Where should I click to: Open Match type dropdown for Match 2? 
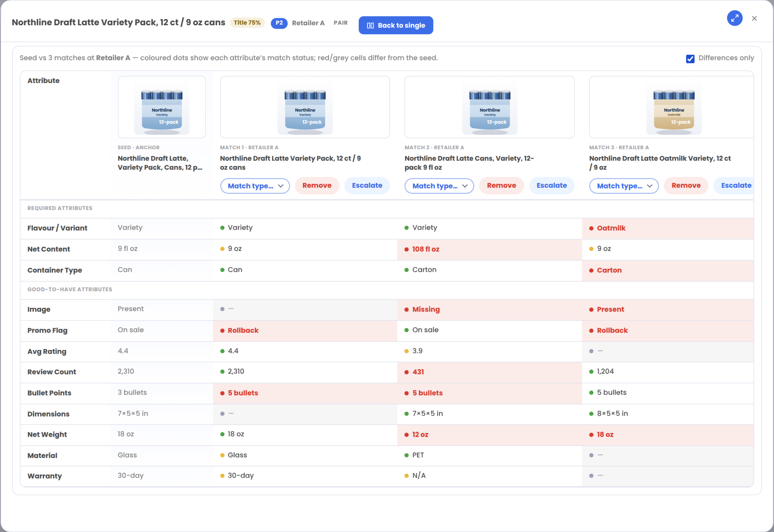point(439,186)
